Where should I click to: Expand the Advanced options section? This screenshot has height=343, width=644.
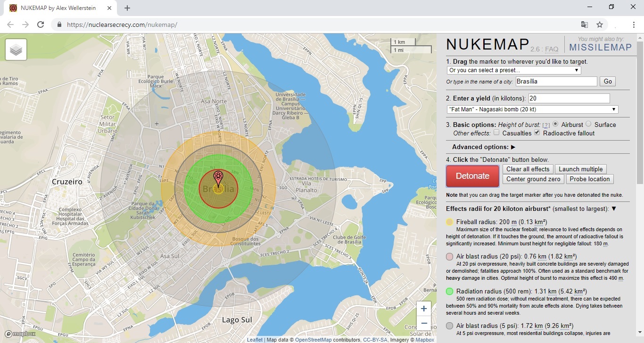click(x=484, y=147)
